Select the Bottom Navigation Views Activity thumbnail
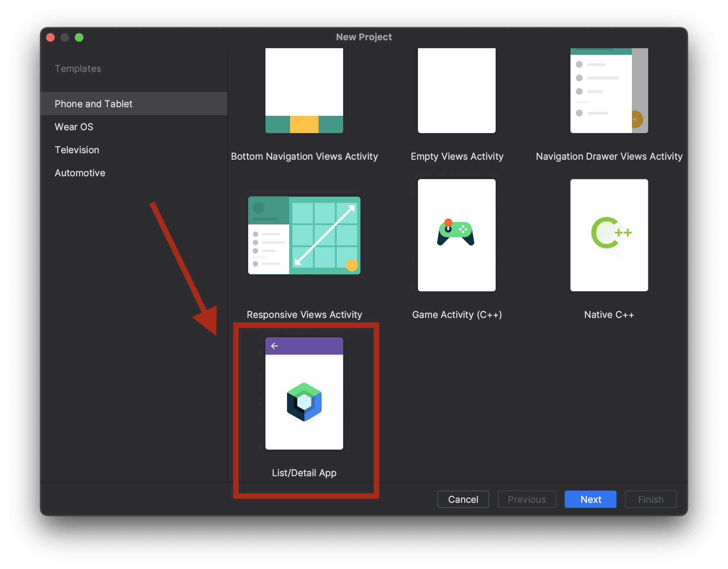 point(304,90)
